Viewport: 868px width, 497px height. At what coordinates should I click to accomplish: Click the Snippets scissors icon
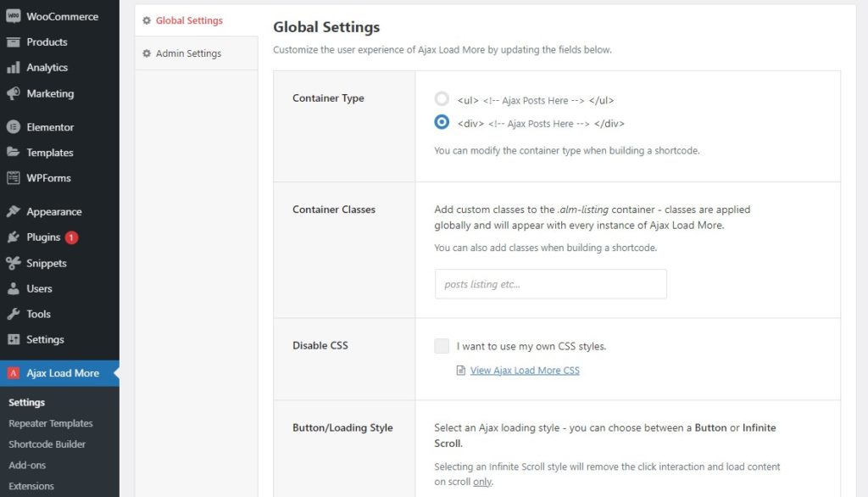(x=14, y=263)
